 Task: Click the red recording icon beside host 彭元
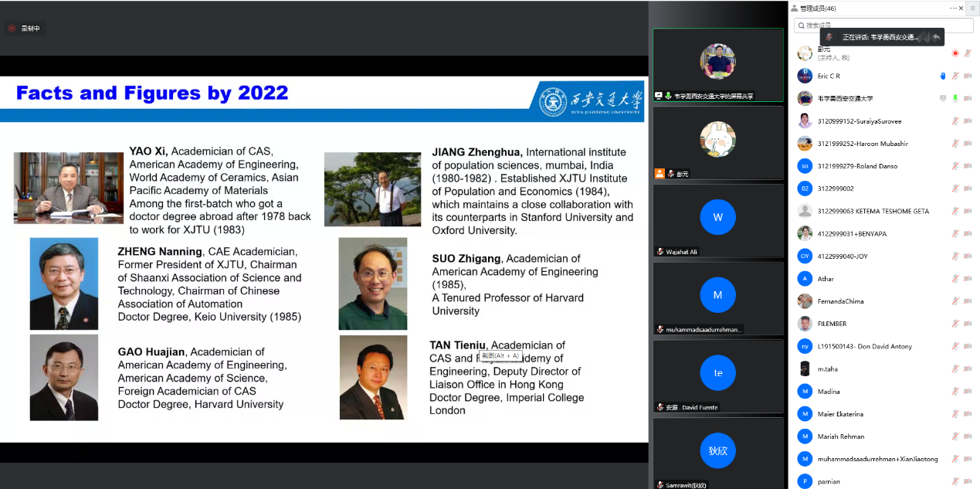pyautogui.click(x=955, y=53)
